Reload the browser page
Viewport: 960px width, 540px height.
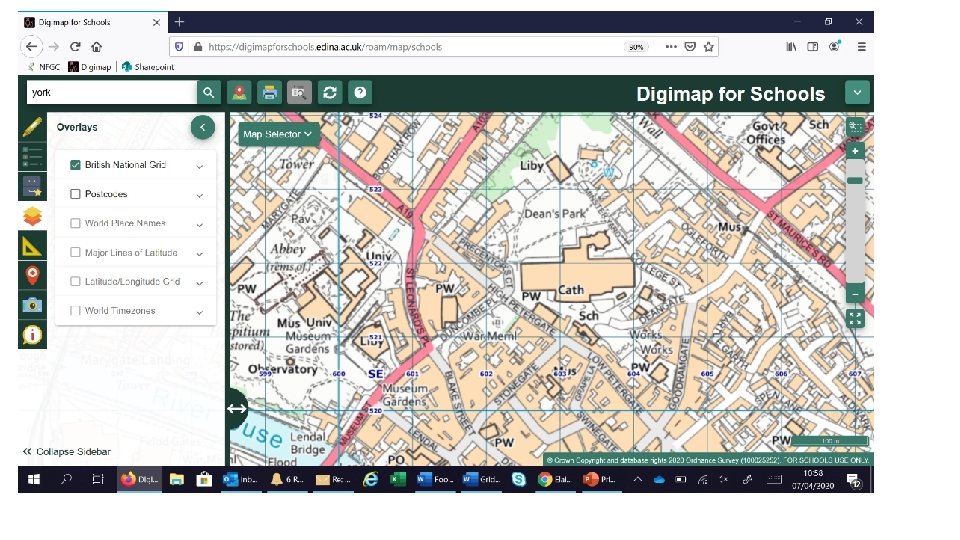pyautogui.click(x=75, y=47)
